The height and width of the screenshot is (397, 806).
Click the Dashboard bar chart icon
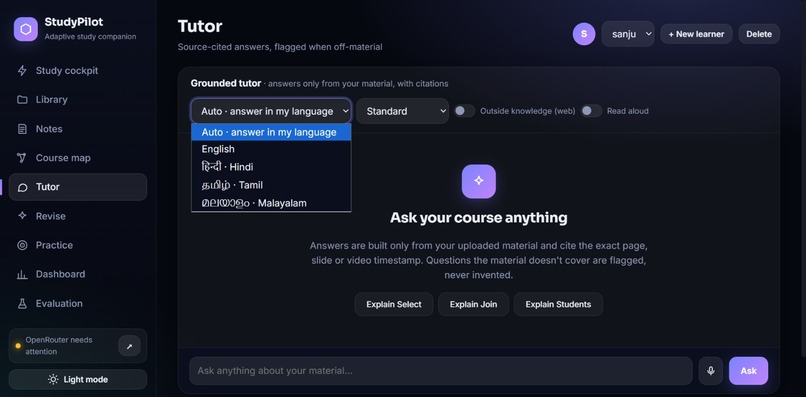click(22, 275)
